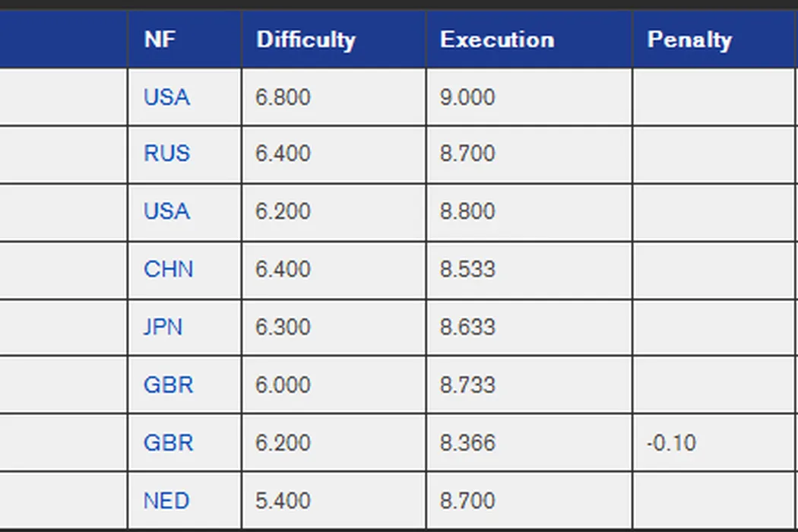Screen dimensions: 798x532
Task: Select the 6.300 difficulty score cell
Action: [x=283, y=327]
